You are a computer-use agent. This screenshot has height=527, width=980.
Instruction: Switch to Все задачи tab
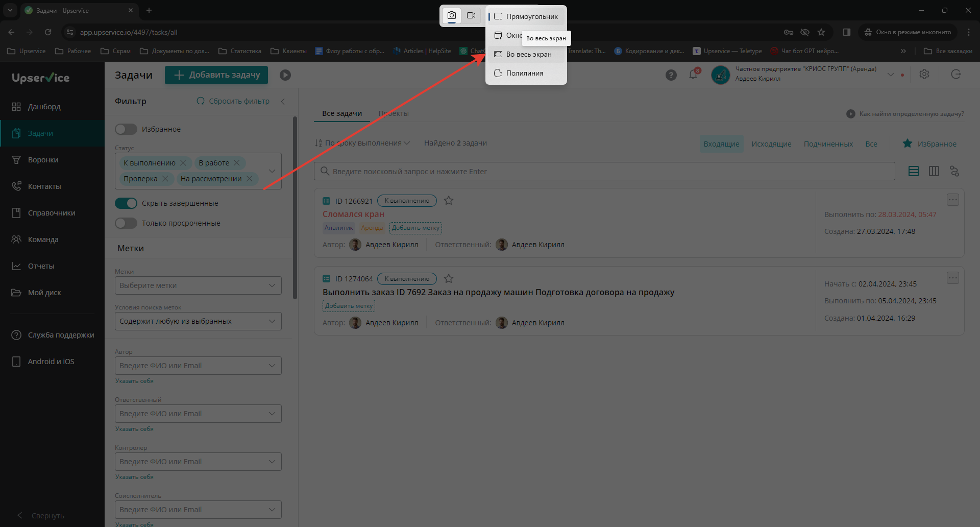click(342, 113)
